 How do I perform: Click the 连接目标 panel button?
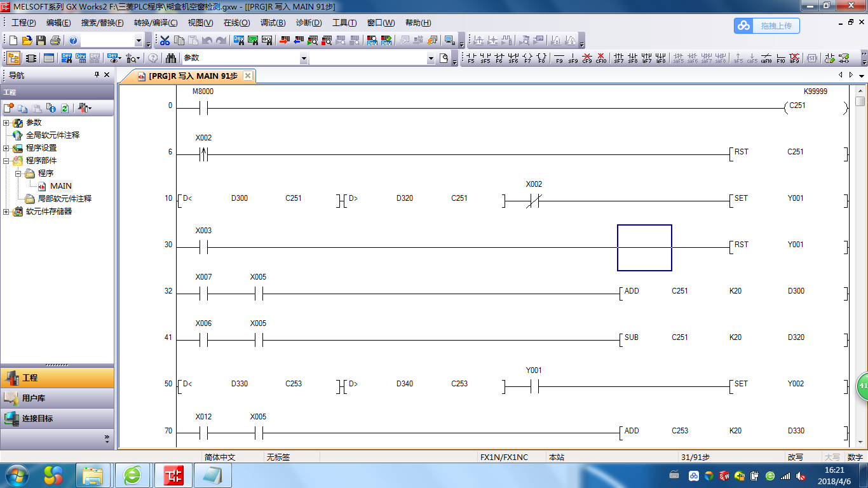tap(57, 419)
